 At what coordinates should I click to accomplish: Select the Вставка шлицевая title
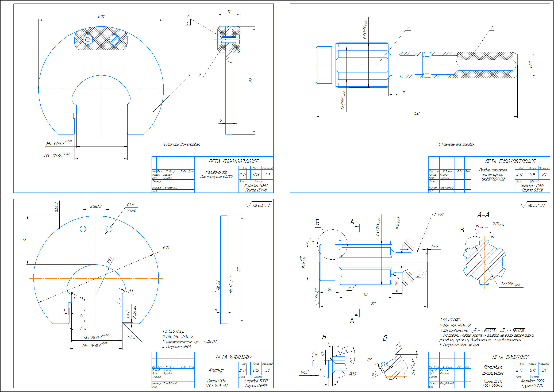tap(493, 370)
